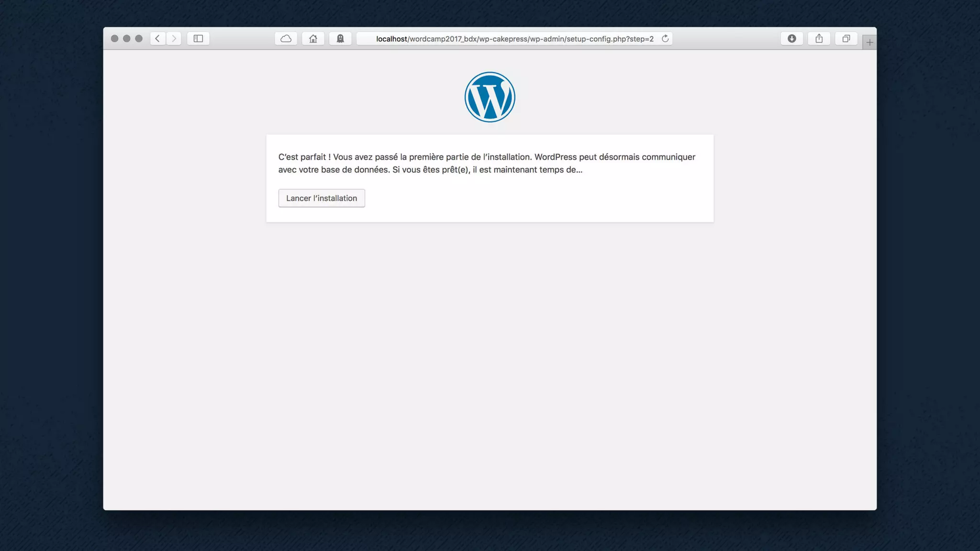The height and width of the screenshot is (551, 980).
Task: Reload the setup-config page
Action: pos(665,38)
